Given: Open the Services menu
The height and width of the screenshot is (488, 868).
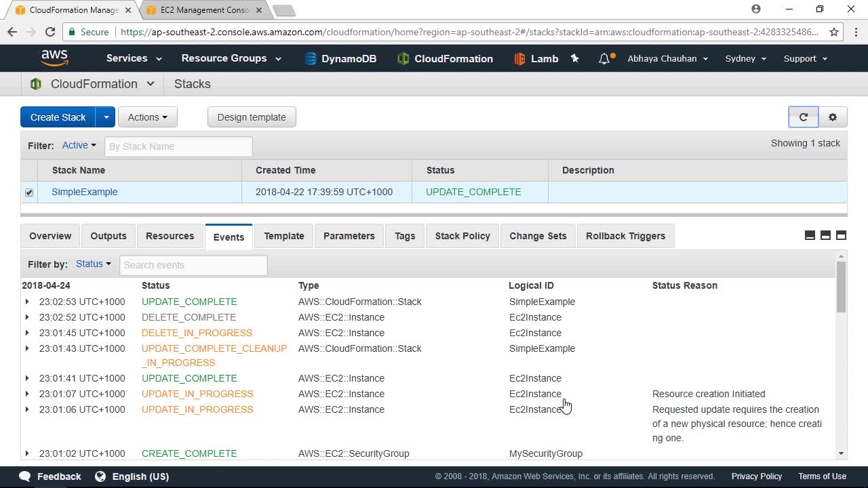Looking at the screenshot, I should [x=134, y=58].
